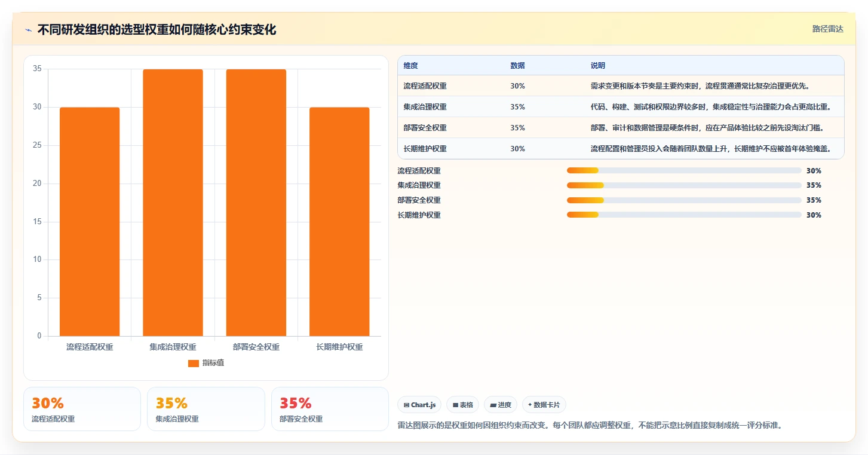The height and width of the screenshot is (455, 868).
Task: Toggle the 指标值 legend label
Action: (x=213, y=363)
